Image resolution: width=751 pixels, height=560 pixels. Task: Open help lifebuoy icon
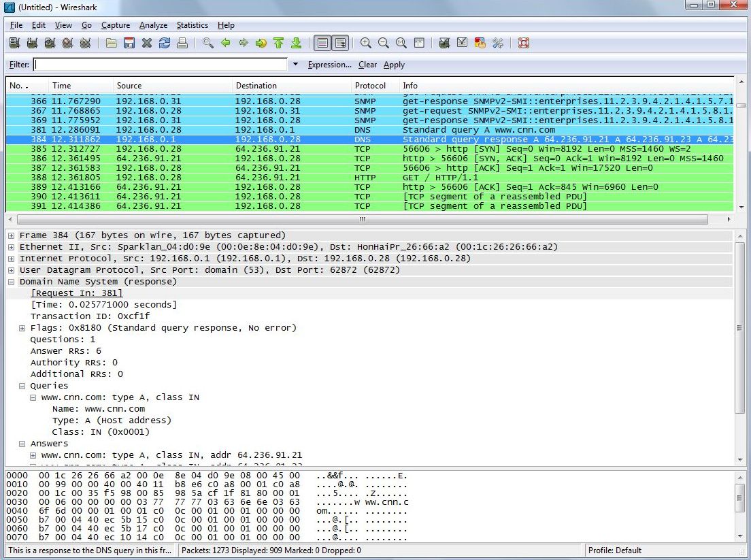pos(524,43)
